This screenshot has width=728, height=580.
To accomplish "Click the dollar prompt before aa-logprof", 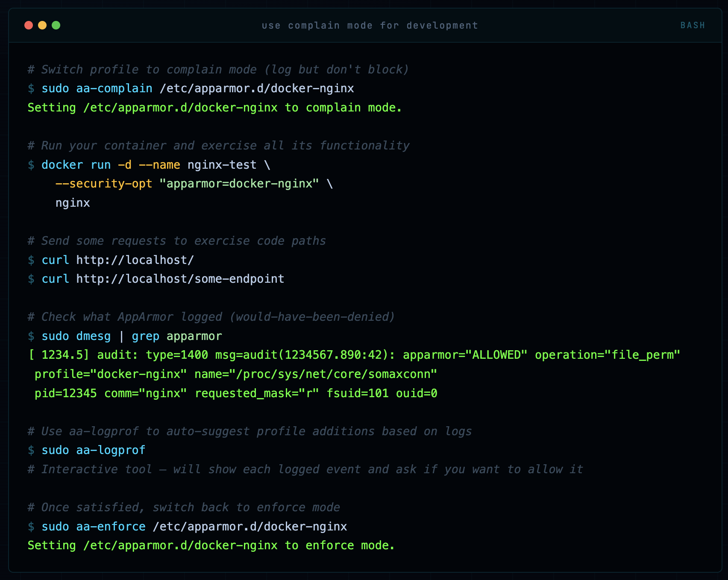I will (30, 450).
